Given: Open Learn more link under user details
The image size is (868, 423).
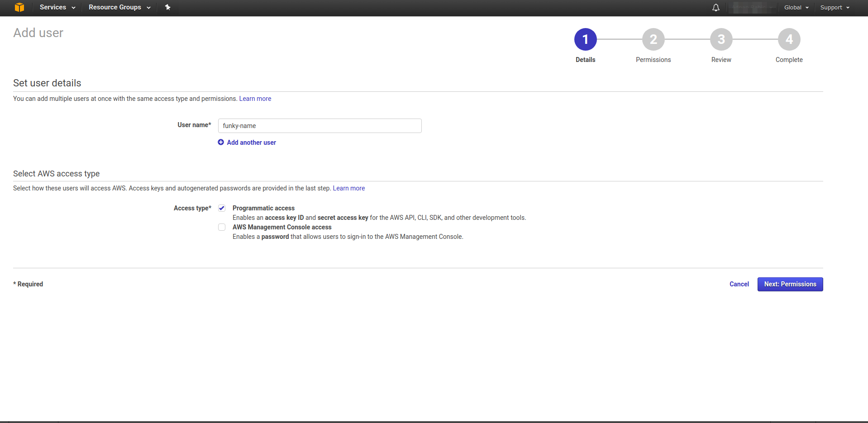Looking at the screenshot, I should pos(255,99).
